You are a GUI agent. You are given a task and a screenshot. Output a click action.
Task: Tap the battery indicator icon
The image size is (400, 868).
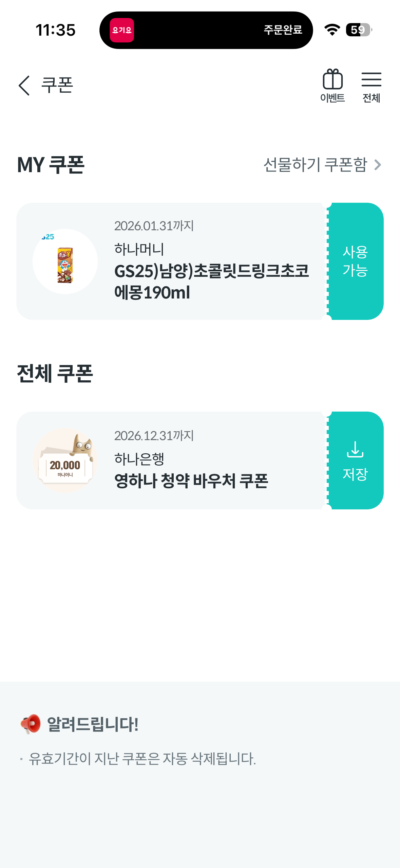tap(359, 30)
